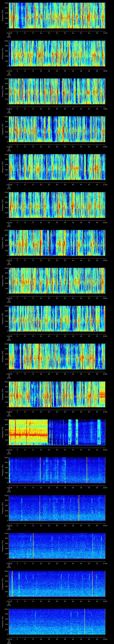Screen dimensions: 114x644
Task: Click the 20:00 end time label
Action: pos(105,147)
